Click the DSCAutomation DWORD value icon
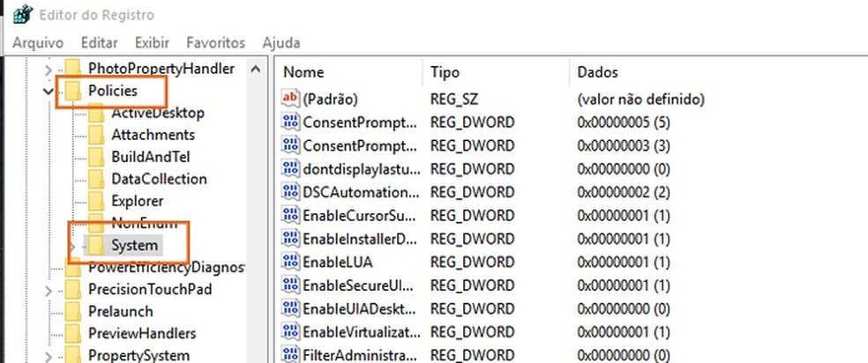This screenshot has width=868, height=363. (291, 191)
